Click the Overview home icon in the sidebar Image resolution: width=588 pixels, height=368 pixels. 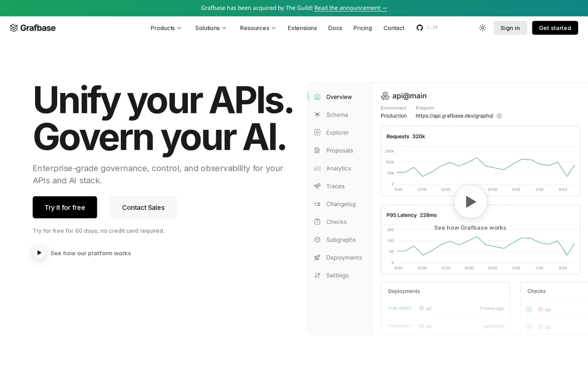(x=317, y=97)
